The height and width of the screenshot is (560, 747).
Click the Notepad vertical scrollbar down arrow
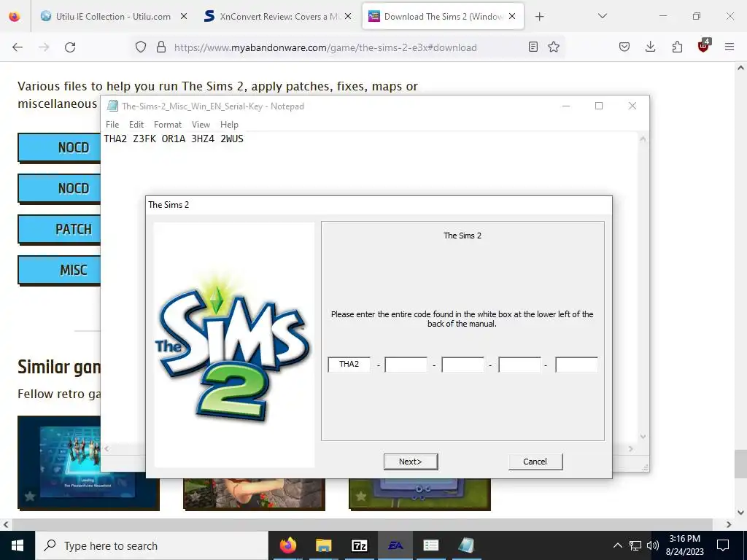coord(643,436)
